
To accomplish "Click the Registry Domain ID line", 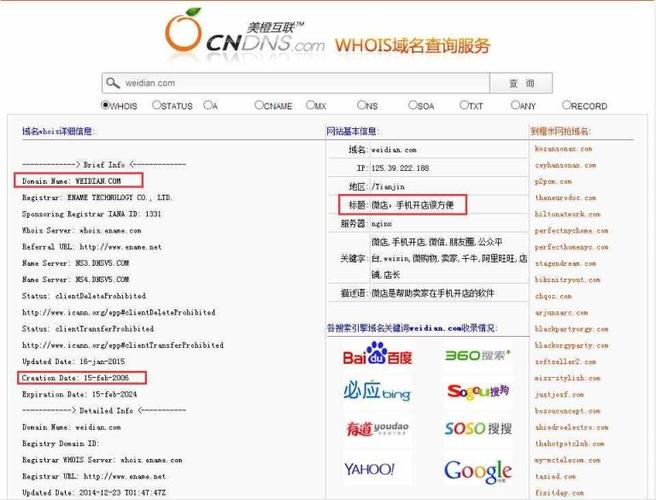I will point(61,444).
